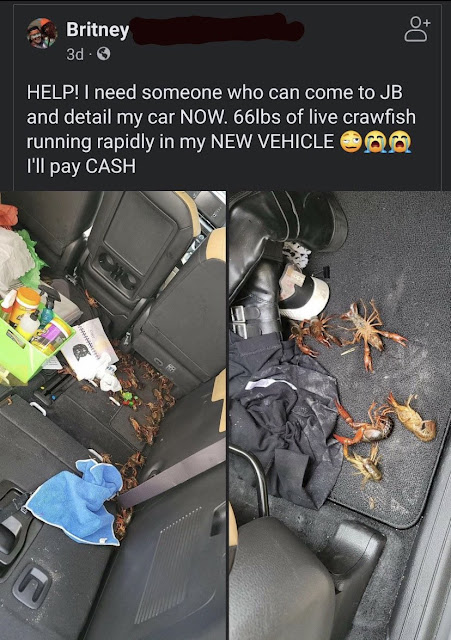Click the blacked-out surname after Britney

pyautogui.click(x=217, y=29)
